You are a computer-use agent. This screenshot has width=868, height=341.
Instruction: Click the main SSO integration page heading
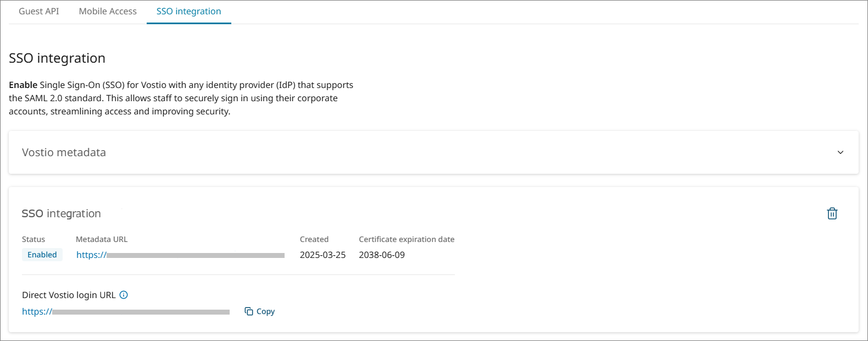pos(57,58)
